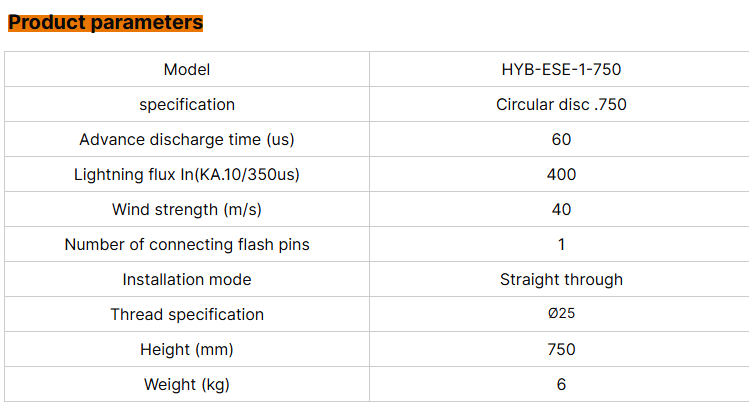Image resolution: width=751 pixels, height=403 pixels.
Task: Select the Thread specification label
Action: (x=187, y=315)
